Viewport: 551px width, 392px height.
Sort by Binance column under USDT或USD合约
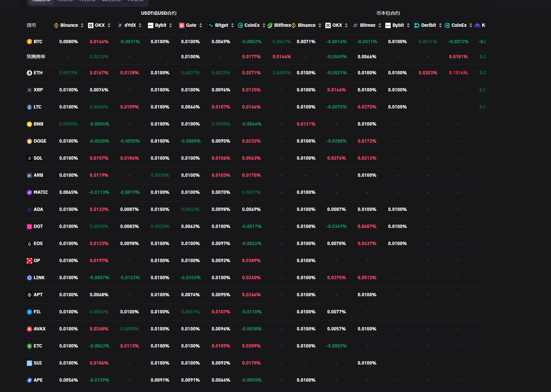(82, 25)
